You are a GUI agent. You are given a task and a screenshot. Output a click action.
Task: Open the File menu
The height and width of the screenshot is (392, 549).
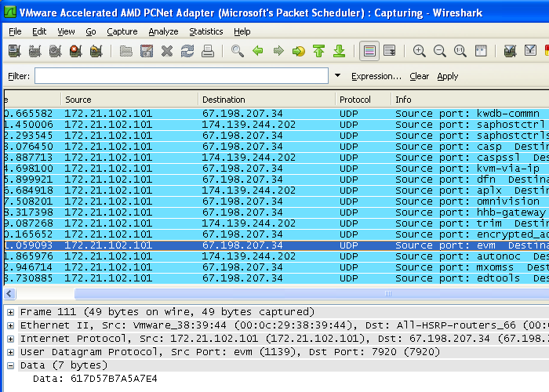[15, 31]
